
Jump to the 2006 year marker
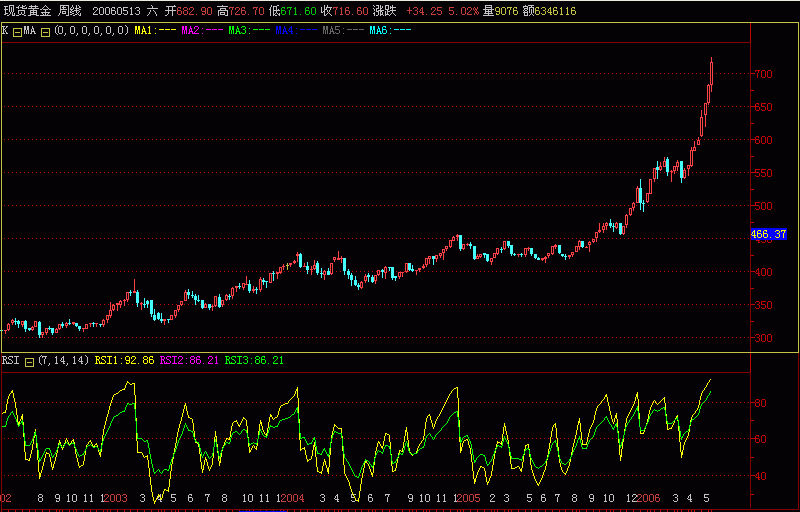tap(648, 498)
